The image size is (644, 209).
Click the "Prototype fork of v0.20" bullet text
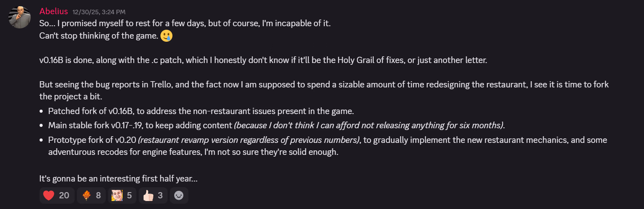(x=92, y=140)
